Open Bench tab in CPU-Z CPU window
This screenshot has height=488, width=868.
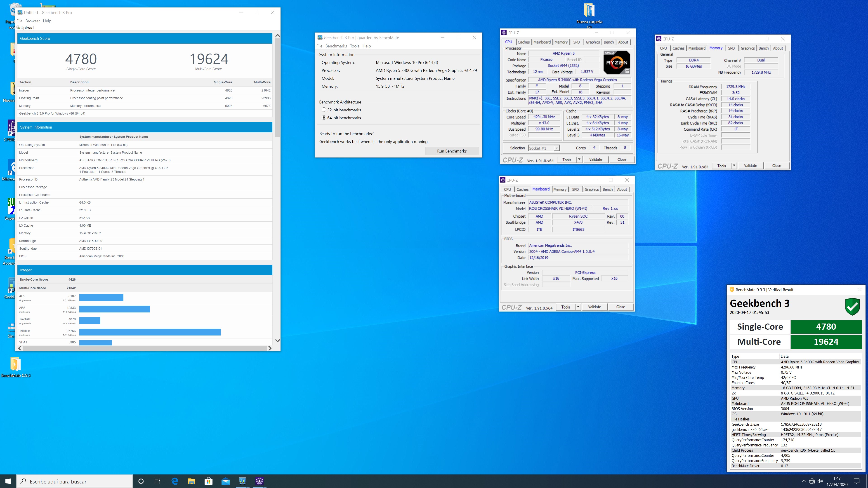click(609, 42)
